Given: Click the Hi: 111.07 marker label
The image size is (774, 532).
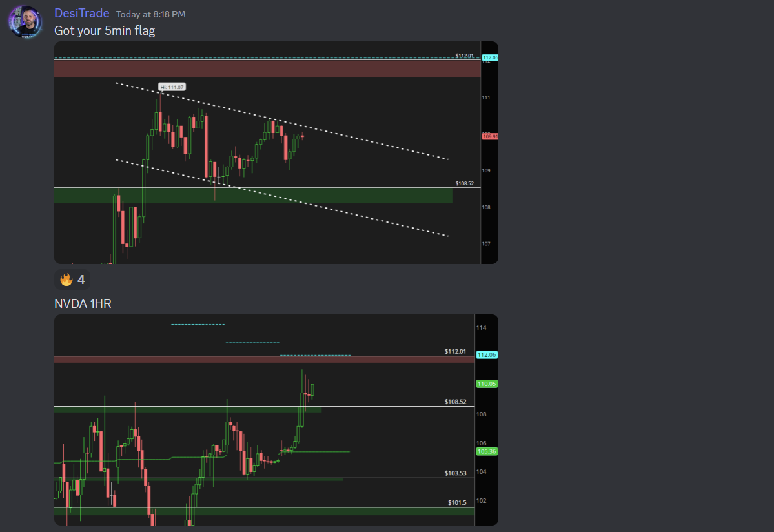Looking at the screenshot, I should (x=172, y=85).
